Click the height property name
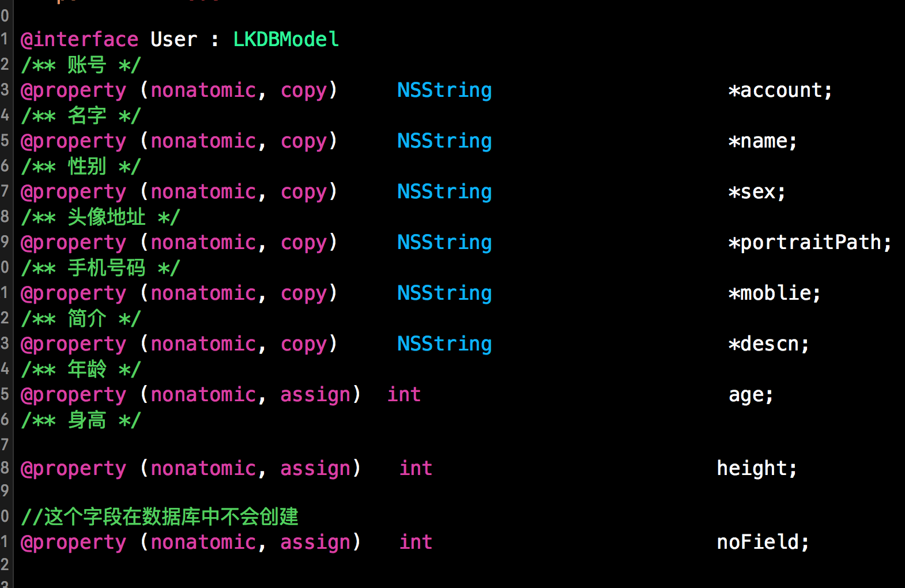The height and width of the screenshot is (588, 905). [757, 468]
